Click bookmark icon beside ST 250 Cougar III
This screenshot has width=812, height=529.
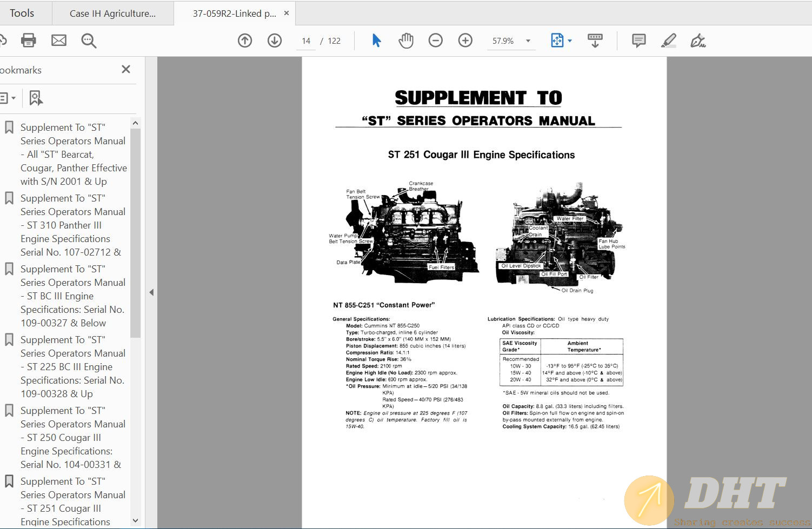pyautogui.click(x=9, y=411)
